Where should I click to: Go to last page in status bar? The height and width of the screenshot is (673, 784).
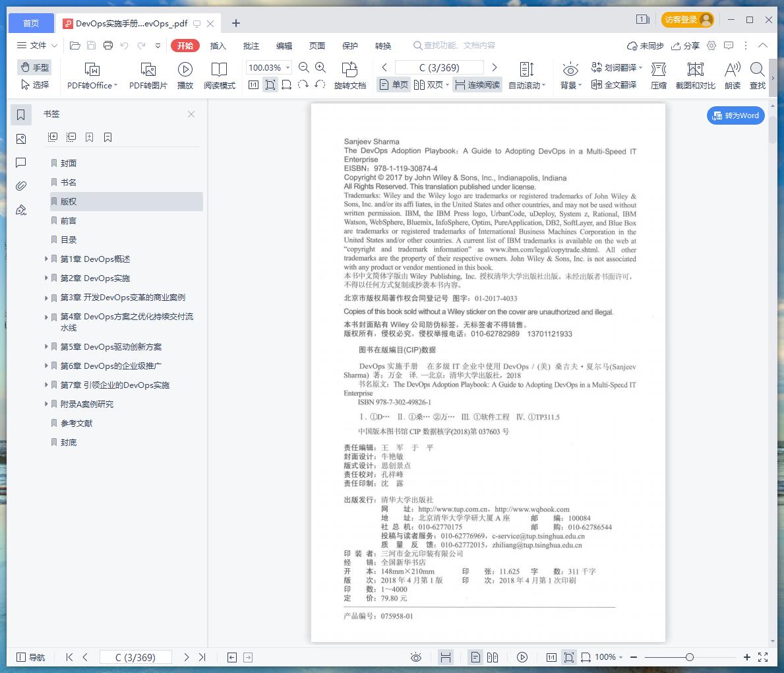[202, 657]
